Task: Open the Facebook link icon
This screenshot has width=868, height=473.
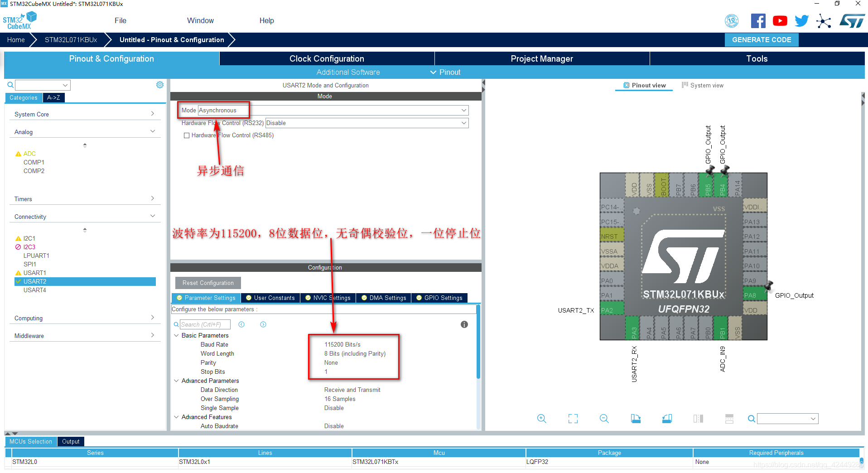Action: tap(758, 21)
